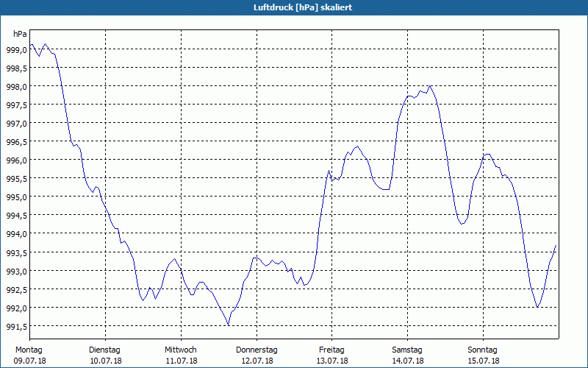
Task: Select the 998,0 axis value
Action: click(16, 86)
